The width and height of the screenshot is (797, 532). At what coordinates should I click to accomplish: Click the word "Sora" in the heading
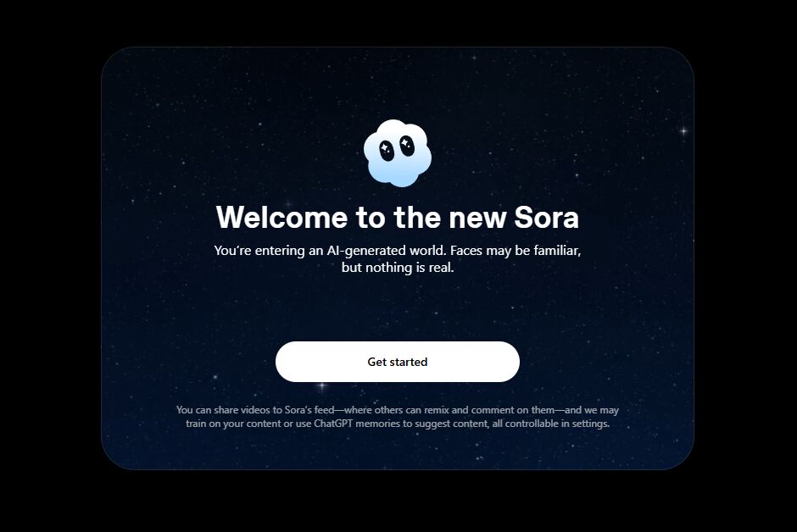[546, 217]
